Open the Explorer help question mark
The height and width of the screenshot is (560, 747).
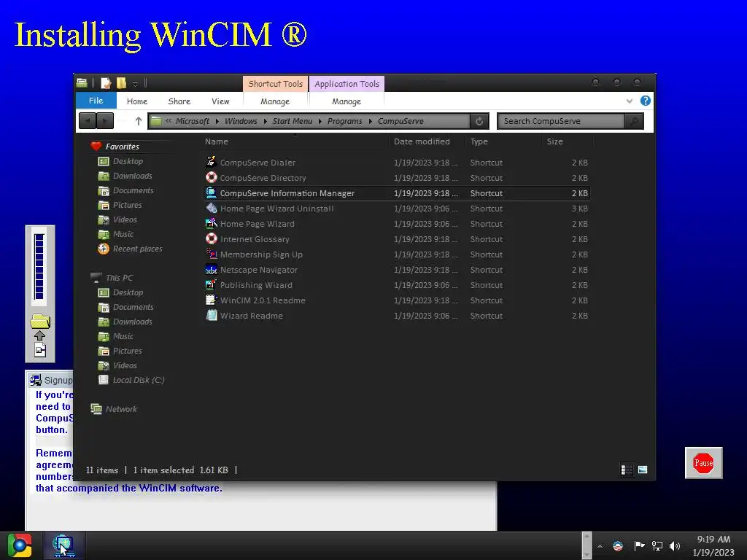click(646, 101)
